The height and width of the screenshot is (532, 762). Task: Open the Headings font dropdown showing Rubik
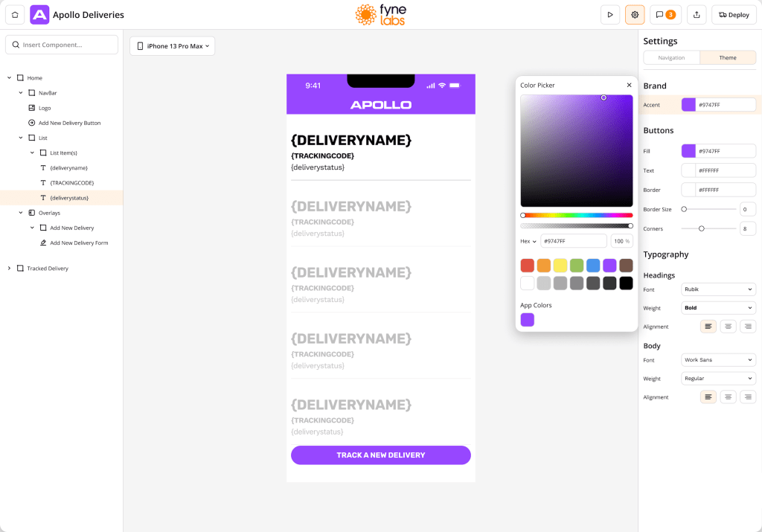click(717, 289)
